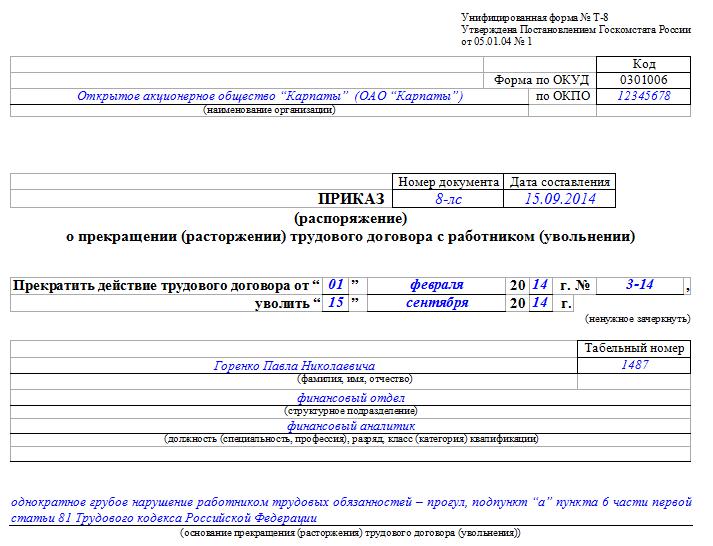Select the personnel number field 1487
The height and width of the screenshot is (546, 713).
pyautogui.click(x=634, y=365)
